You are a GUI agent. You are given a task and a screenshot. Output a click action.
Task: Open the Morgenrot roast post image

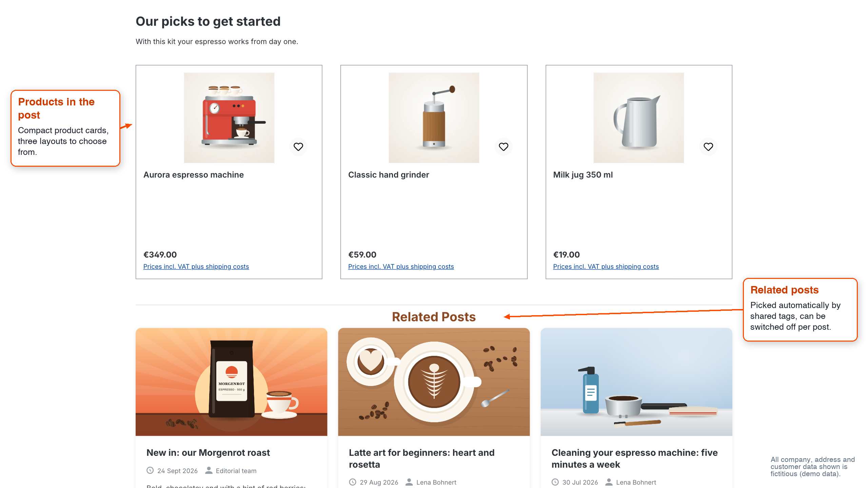(231, 382)
